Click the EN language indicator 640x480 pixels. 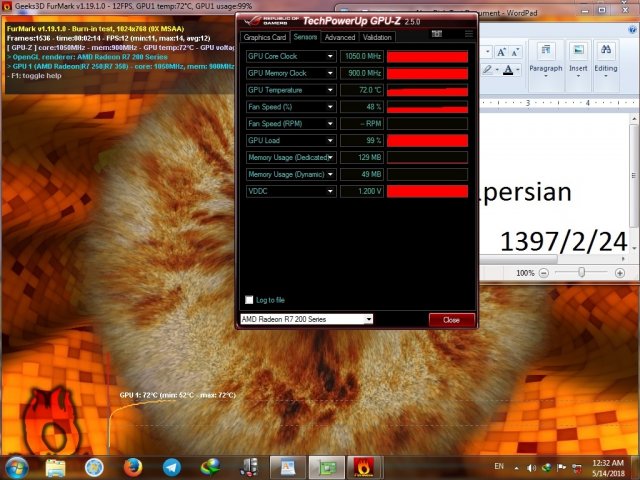499,466
